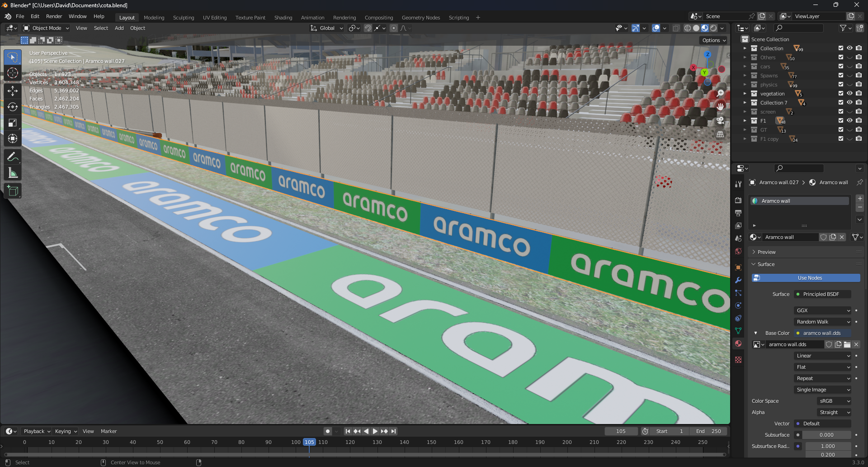Open the GGX distribution dropdown
This screenshot has height=467, width=868.
(x=823, y=310)
